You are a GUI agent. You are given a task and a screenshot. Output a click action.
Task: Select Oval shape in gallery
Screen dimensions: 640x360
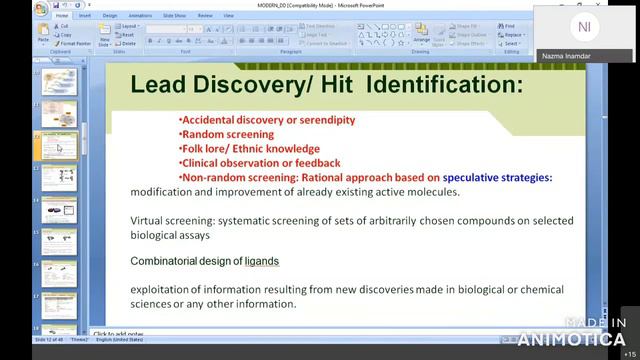pyautogui.click(x=393, y=27)
